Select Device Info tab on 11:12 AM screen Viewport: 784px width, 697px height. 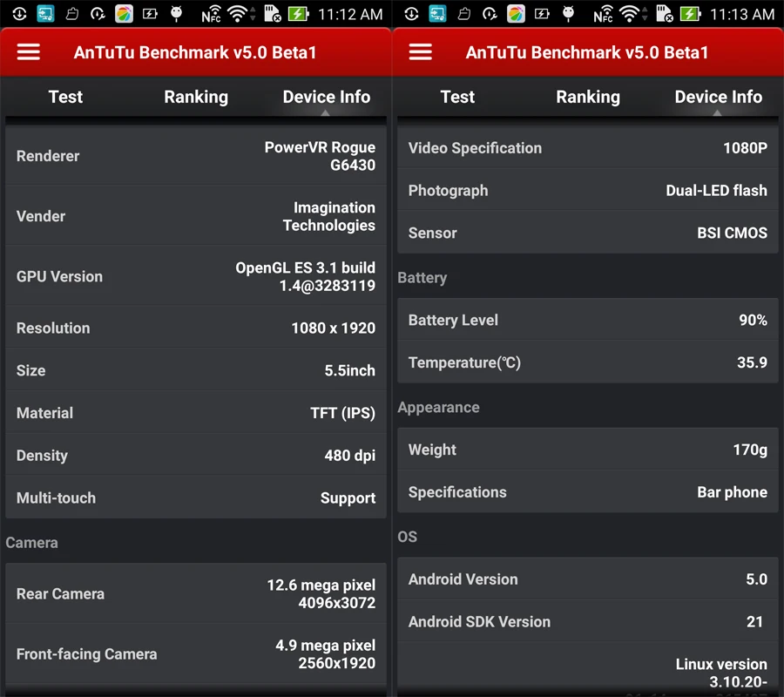327,97
